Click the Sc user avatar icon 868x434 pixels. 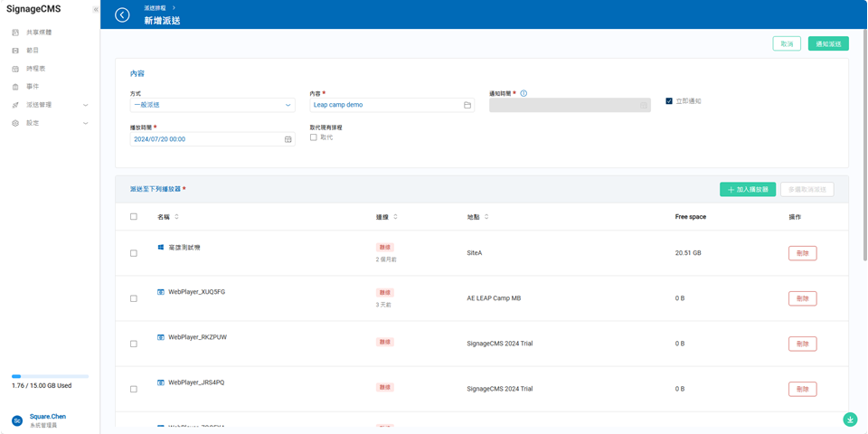point(17,420)
